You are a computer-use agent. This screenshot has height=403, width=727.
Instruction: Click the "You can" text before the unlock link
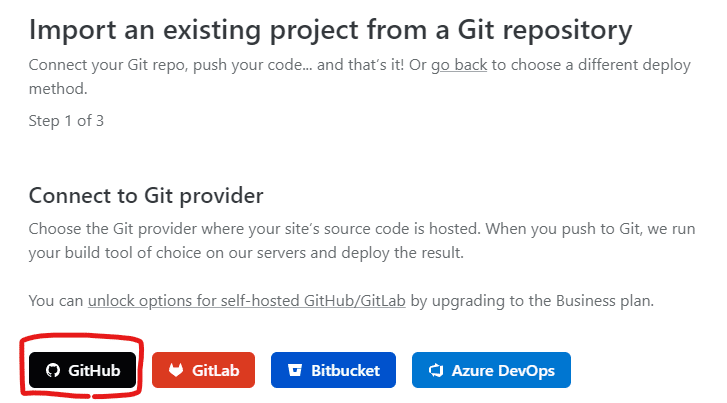[x=56, y=301]
